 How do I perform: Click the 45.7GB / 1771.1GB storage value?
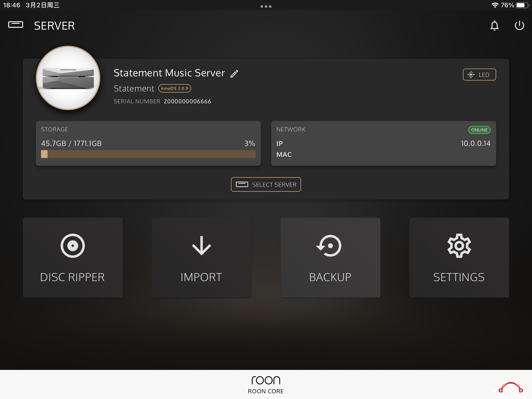pos(71,143)
